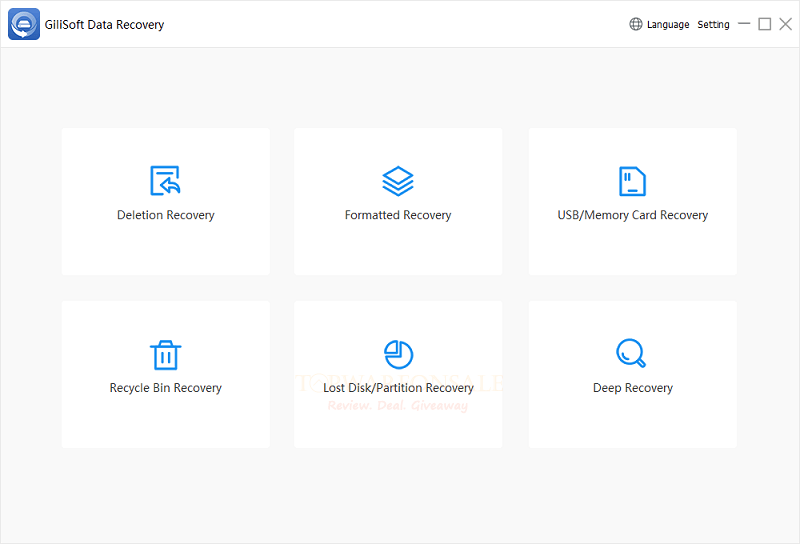800x544 pixels.
Task: Click the Deletion Recovery icon
Action: coord(165,181)
